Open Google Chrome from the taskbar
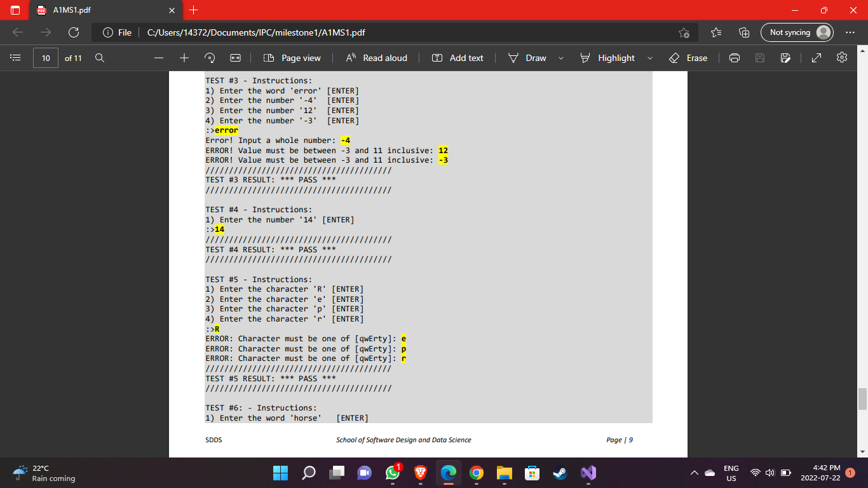 coord(477,473)
